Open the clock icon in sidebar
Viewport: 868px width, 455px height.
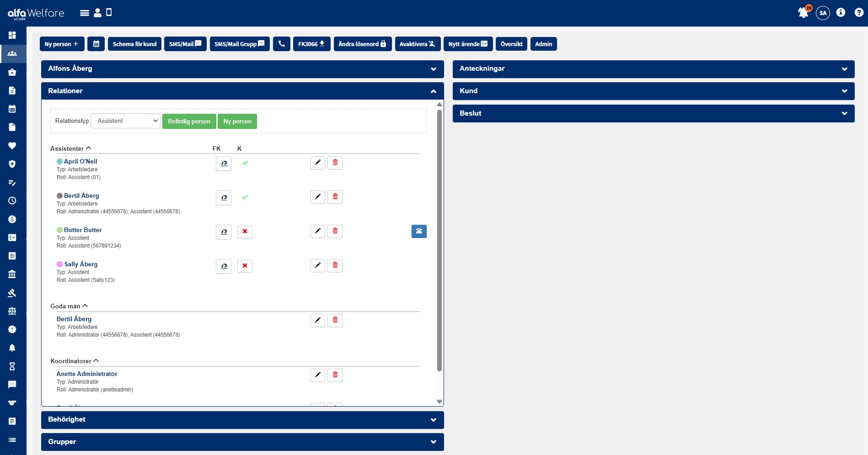(x=12, y=201)
